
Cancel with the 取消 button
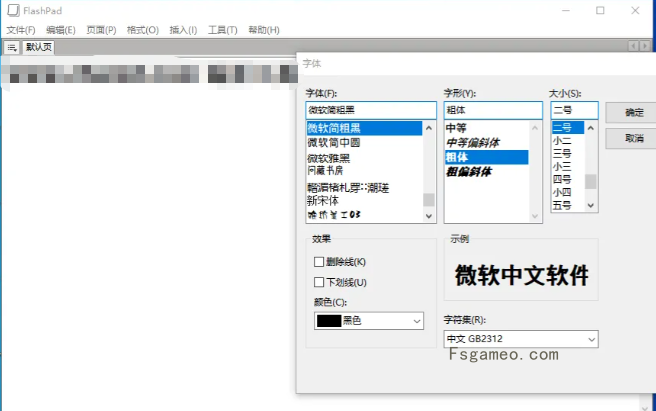(632, 138)
